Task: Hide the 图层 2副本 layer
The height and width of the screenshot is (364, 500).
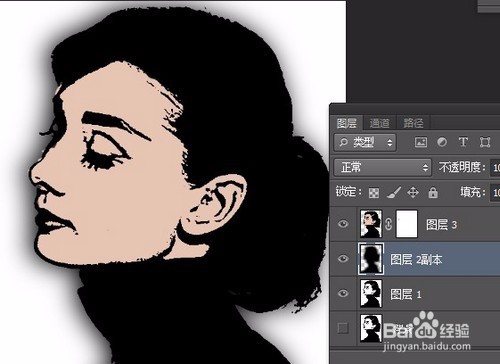Action: (x=343, y=259)
